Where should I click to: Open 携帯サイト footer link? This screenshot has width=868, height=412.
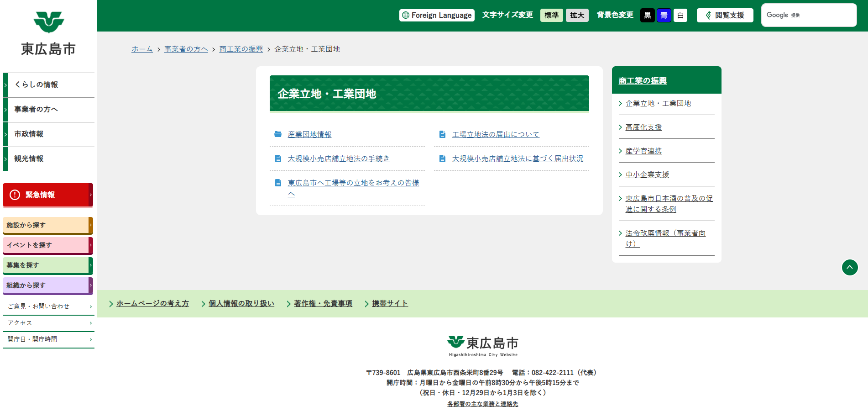click(x=390, y=303)
